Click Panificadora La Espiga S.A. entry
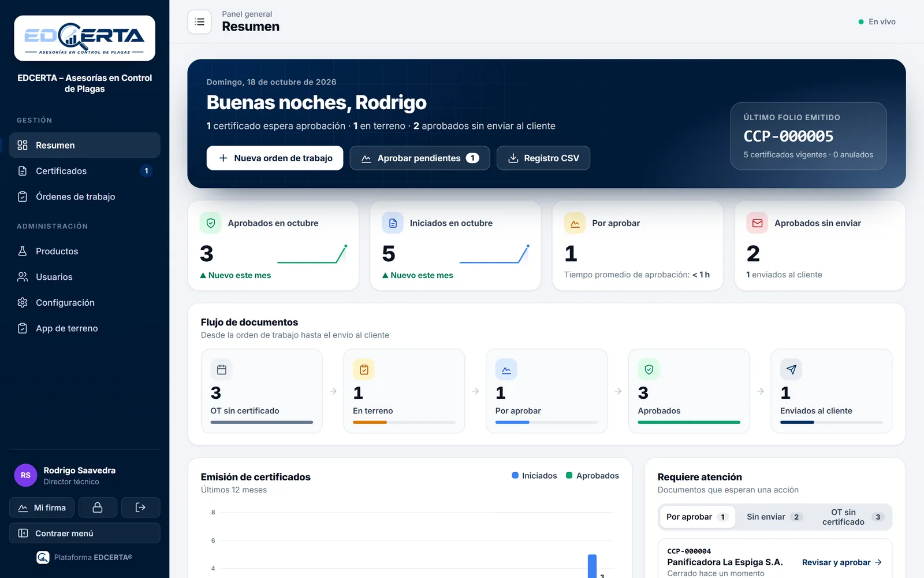 725,562
